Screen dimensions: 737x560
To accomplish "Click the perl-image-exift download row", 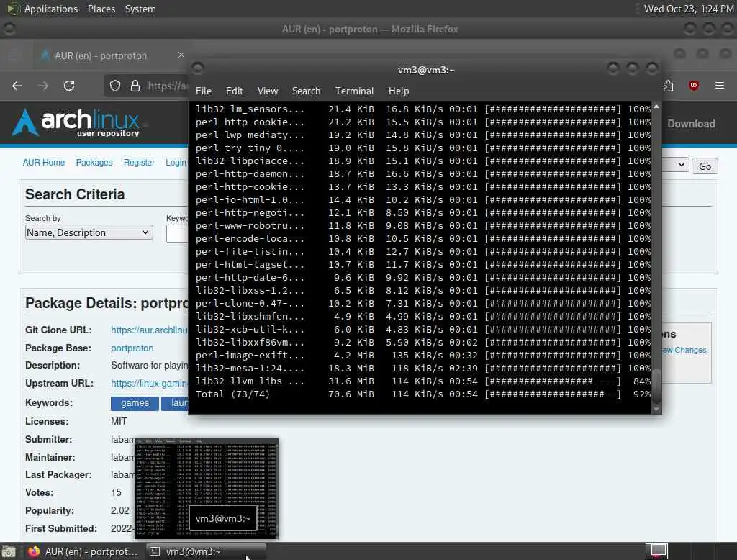I will click(423, 356).
